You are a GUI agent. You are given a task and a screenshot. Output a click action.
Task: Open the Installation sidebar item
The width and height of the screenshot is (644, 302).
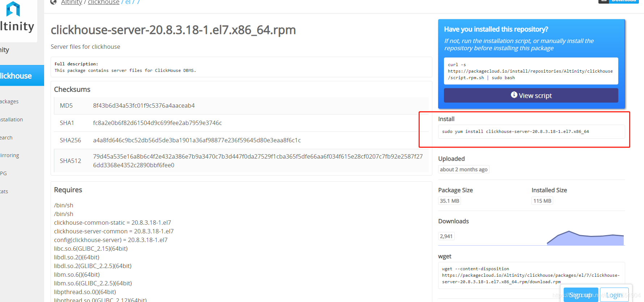pos(12,120)
